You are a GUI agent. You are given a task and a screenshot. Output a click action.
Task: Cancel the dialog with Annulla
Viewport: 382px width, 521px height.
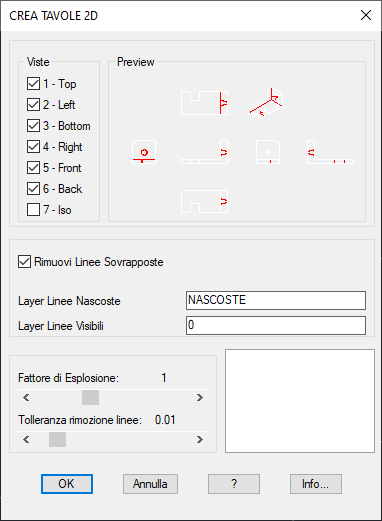coord(150,484)
